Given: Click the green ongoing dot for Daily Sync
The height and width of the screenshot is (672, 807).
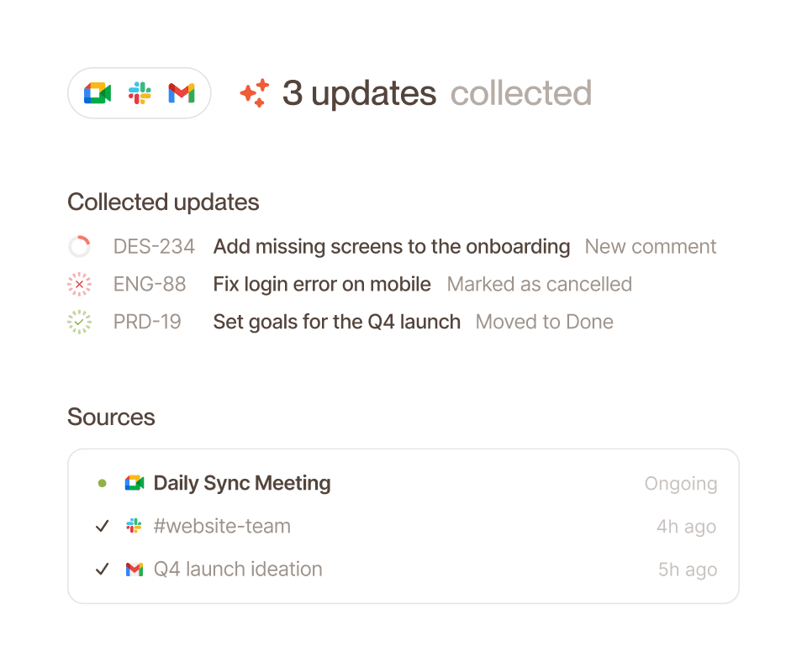Looking at the screenshot, I should coord(103,483).
